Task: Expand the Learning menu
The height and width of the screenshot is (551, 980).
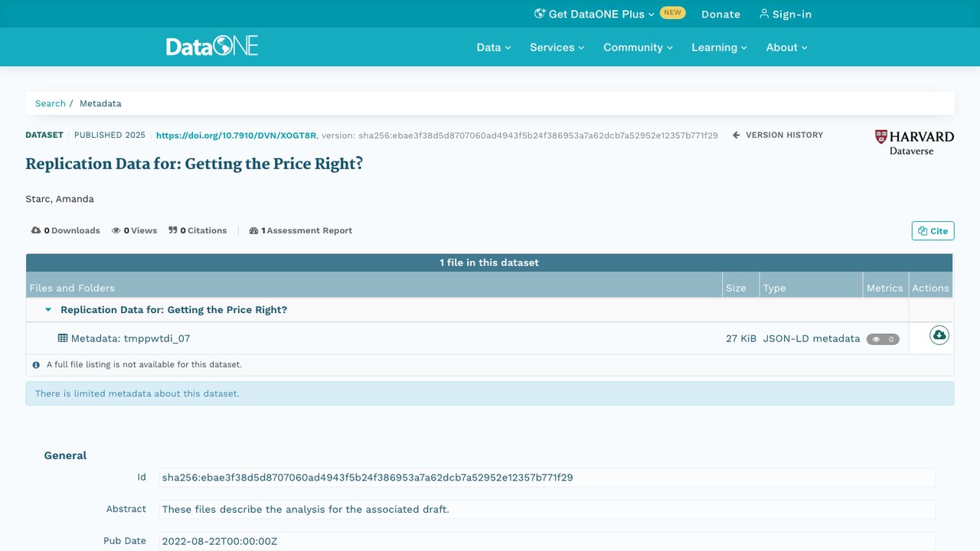Action: [x=720, y=47]
